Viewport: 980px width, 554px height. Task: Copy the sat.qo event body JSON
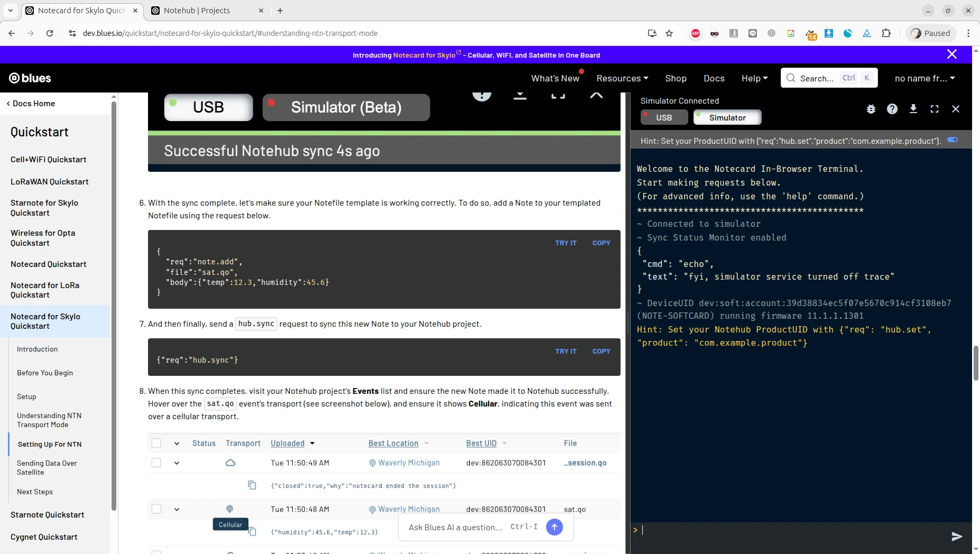pos(252,531)
